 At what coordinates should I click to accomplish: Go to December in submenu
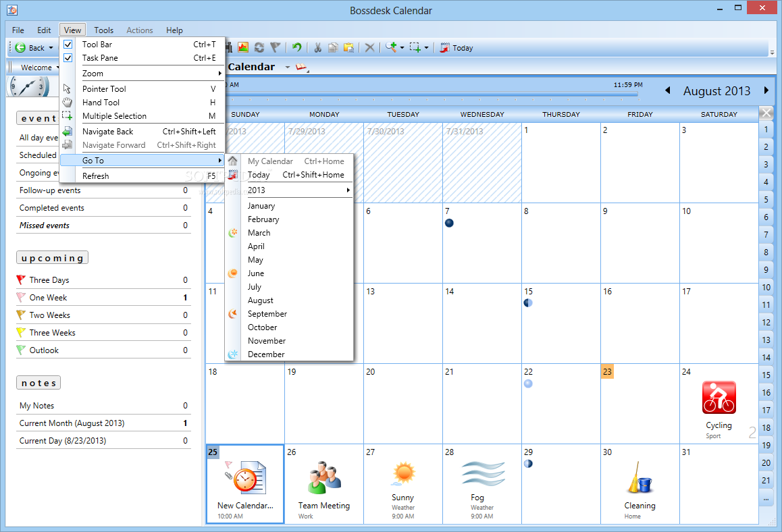click(289, 354)
